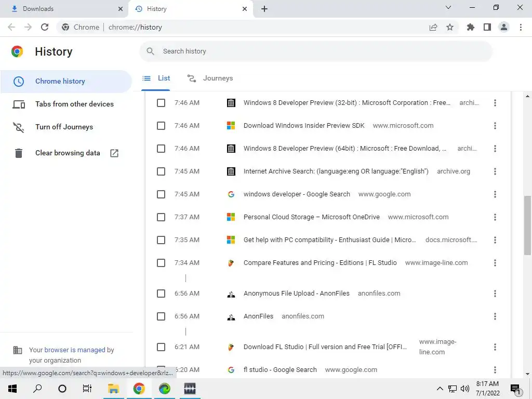Viewport: 532px width, 399px height.
Task: Toggle the side panel icon
Action: pyautogui.click(x=487, y=27)
